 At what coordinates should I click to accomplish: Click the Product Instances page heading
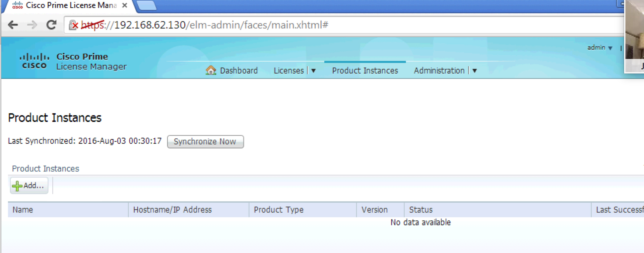[x=55, y=118]
